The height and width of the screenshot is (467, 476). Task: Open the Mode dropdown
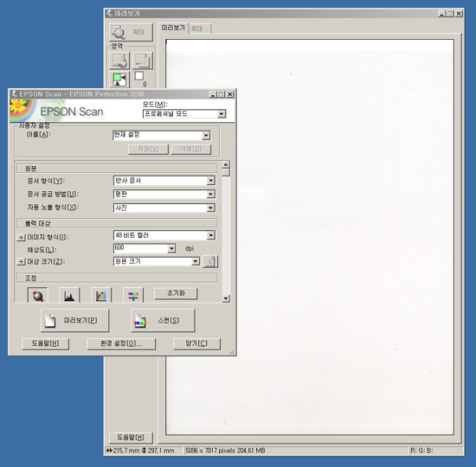[x=222, y=114]
